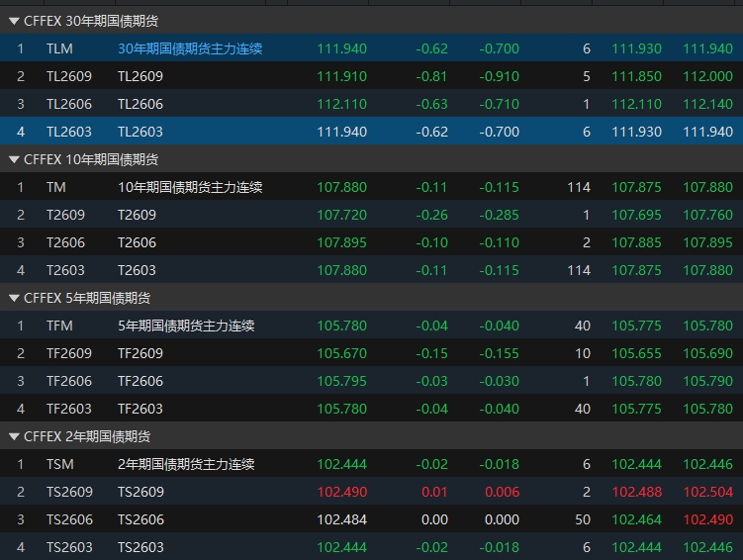Select the TS2603 code cell
Screen dimensions: 743x560
69,547
